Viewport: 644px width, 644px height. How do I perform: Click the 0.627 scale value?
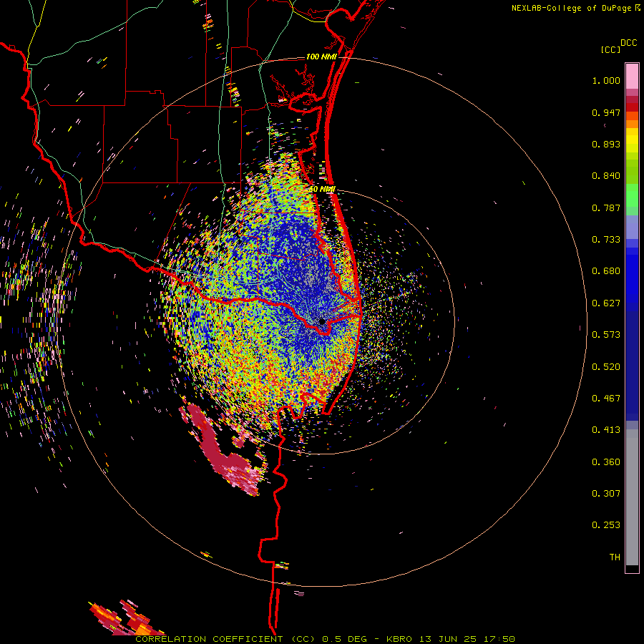tap(606, 303)
